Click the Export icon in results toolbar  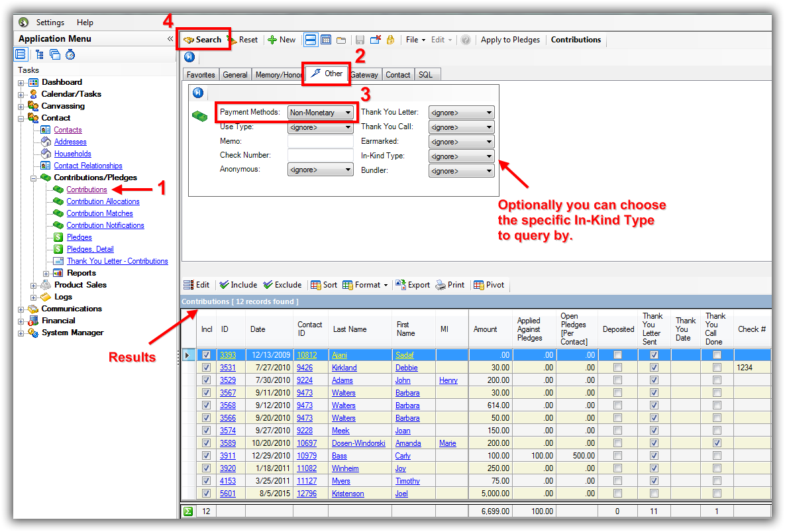pyautogui.click(x=401, y=285)
